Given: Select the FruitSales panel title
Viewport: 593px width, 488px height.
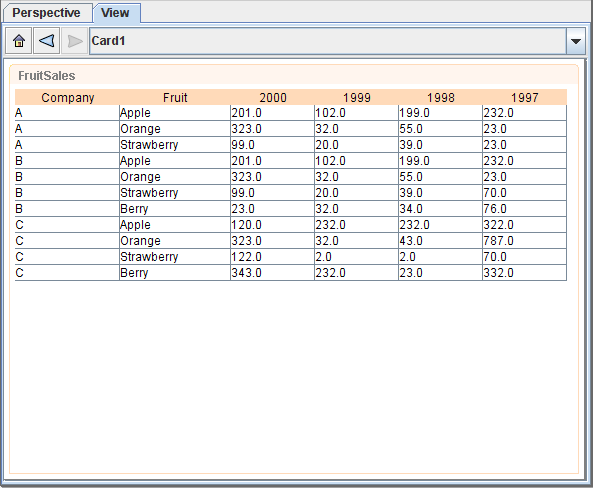Looking at the screenshot, I should click(x=47, y=76).
